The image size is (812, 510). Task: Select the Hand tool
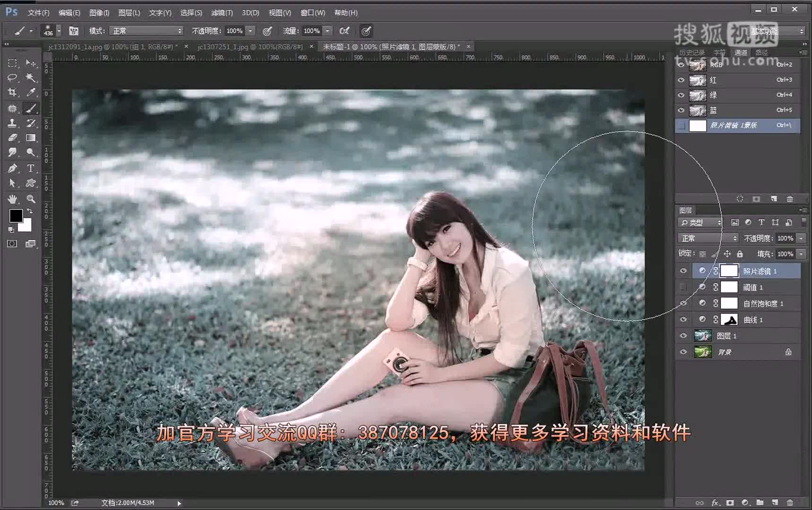click(12, 199)
